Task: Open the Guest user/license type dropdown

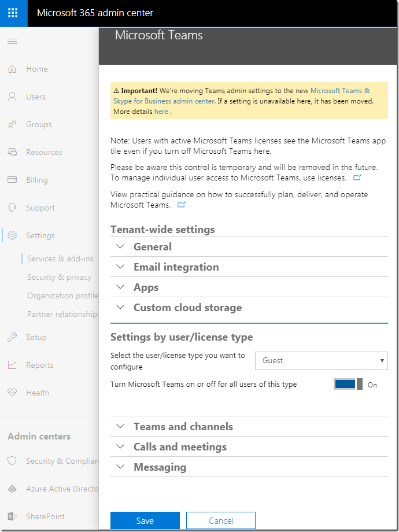Action: click(x=322, y=360)
